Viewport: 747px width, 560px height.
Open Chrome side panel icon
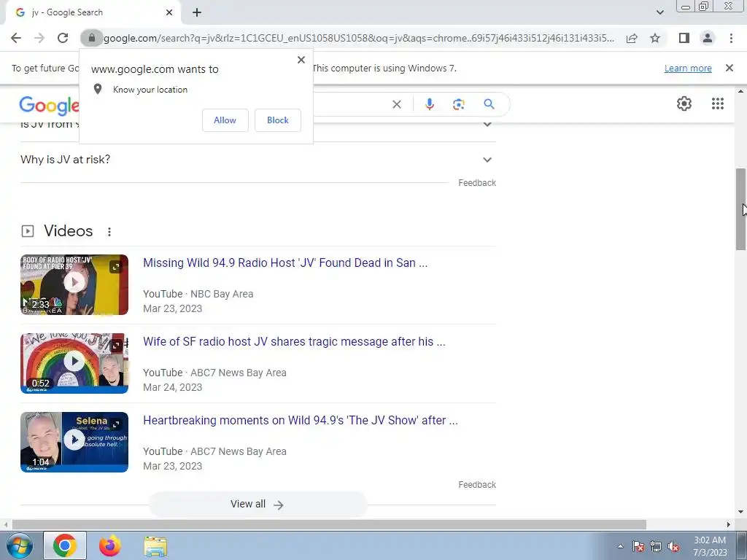pyautogui.click(x=684, y=38)
